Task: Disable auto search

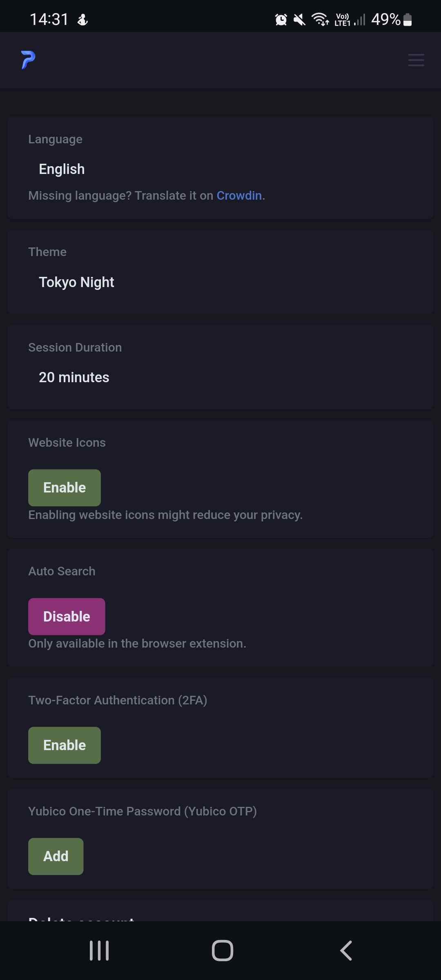Action: [67, 616]
